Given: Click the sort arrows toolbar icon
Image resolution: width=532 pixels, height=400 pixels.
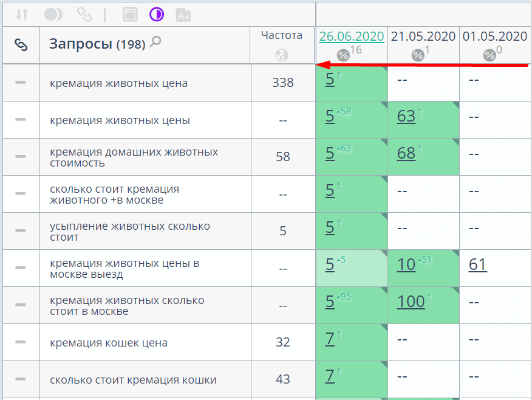Looking at the screenshot, I should click(x=22, y=15).
